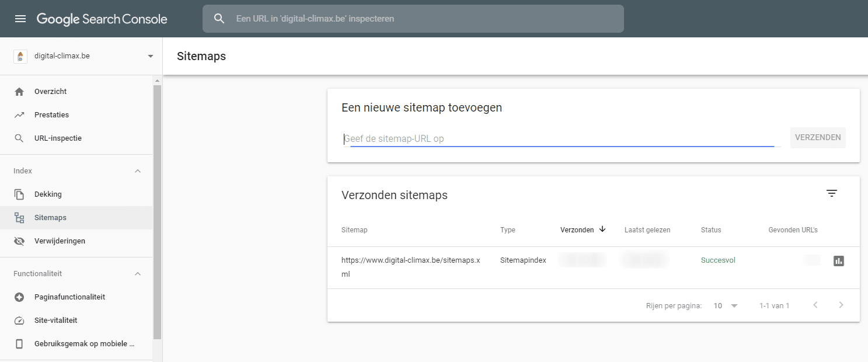Click the VERZENDEN button
The image size is (868, 362).
(818, 138)
